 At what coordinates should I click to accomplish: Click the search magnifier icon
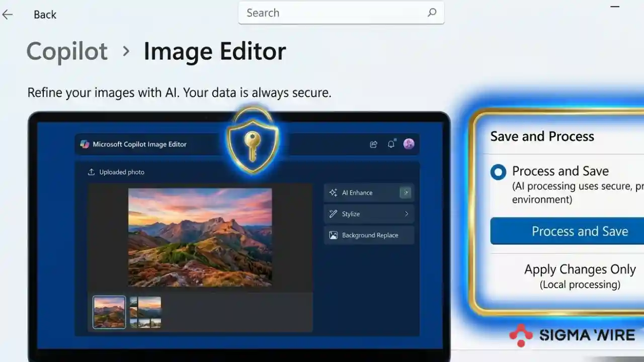pos(432,13)
